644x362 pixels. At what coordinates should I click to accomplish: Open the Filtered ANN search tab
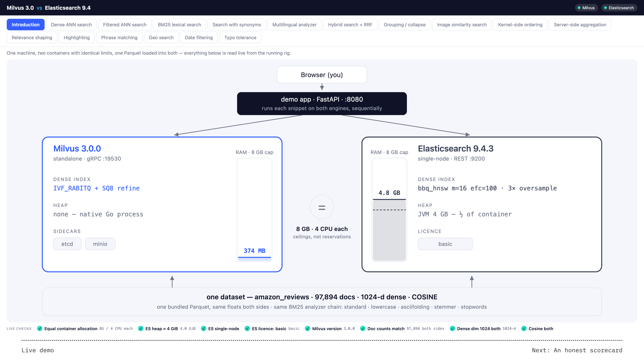pyautogui.click(x=125, y=24)
